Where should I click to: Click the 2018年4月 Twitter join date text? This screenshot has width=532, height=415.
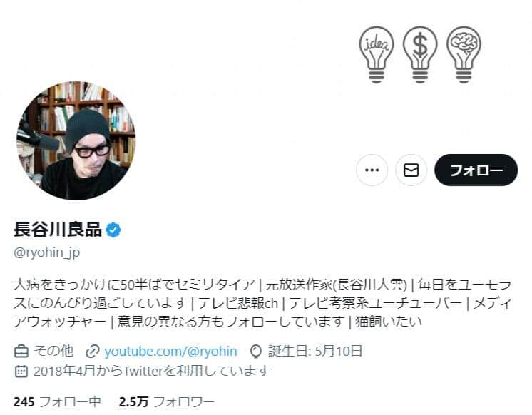(151, 372)
